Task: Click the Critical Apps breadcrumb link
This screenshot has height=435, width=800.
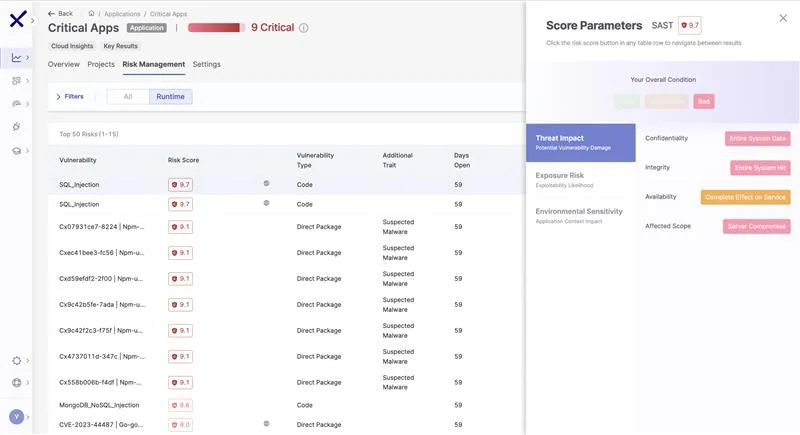Action: [x=168, y=14]
